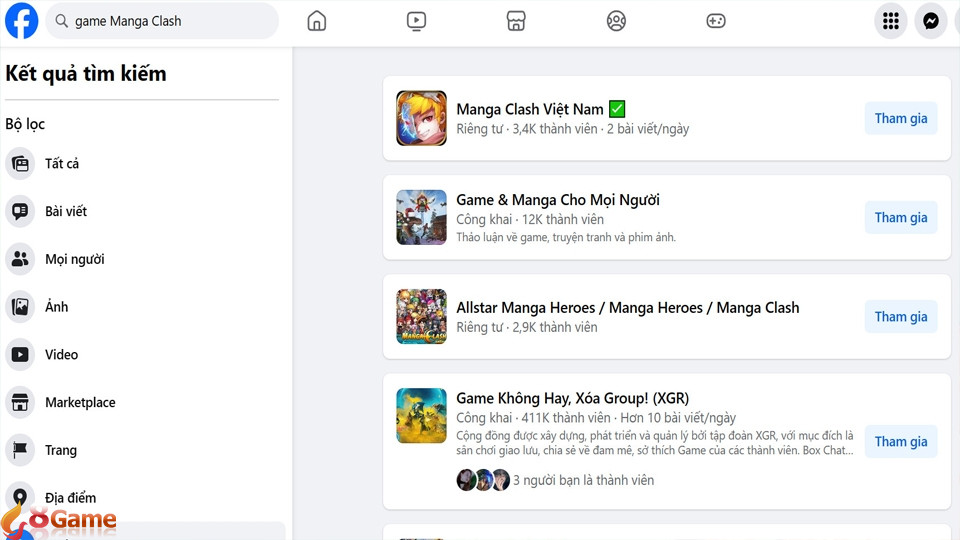
Task: Click the search magnifier icon
Action: pos(61,21)
